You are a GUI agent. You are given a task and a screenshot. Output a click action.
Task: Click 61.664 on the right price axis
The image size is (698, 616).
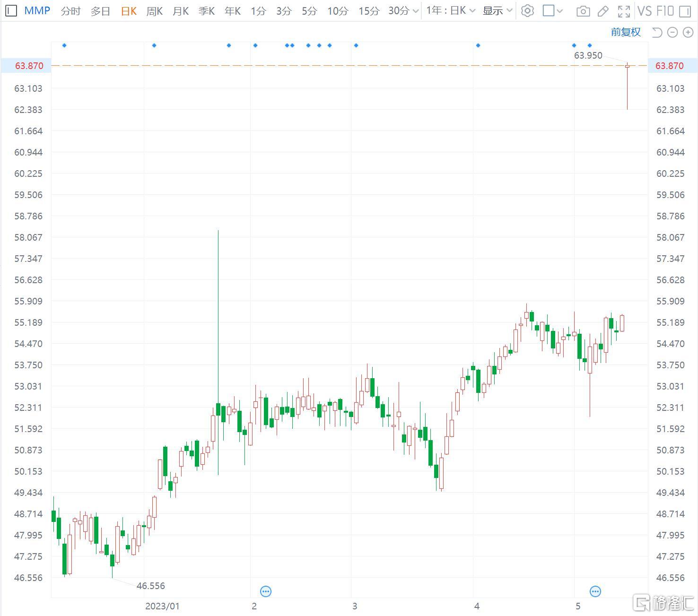pyautogui.click(x=671, y=131)
